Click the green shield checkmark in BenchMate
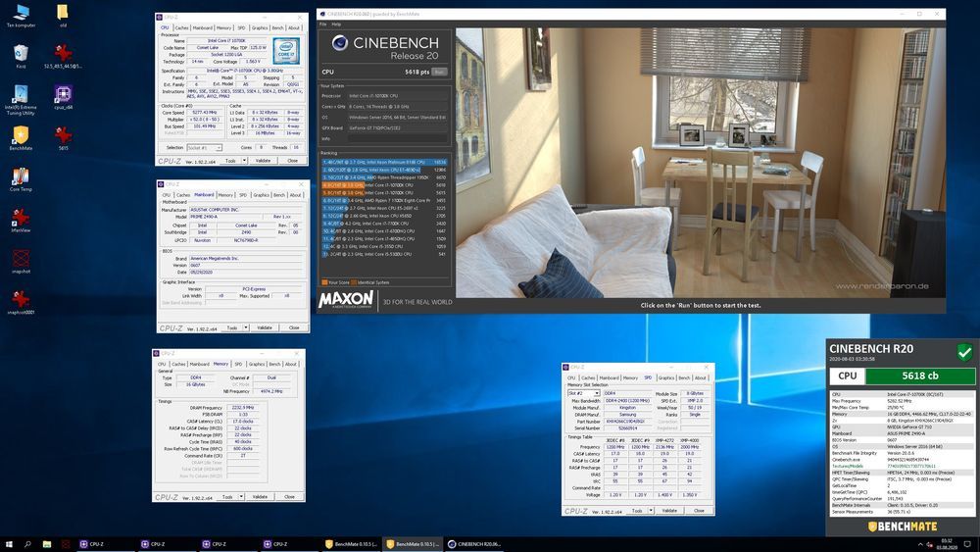Viewport: 980px width, 552px height. [x=964, y=353]
